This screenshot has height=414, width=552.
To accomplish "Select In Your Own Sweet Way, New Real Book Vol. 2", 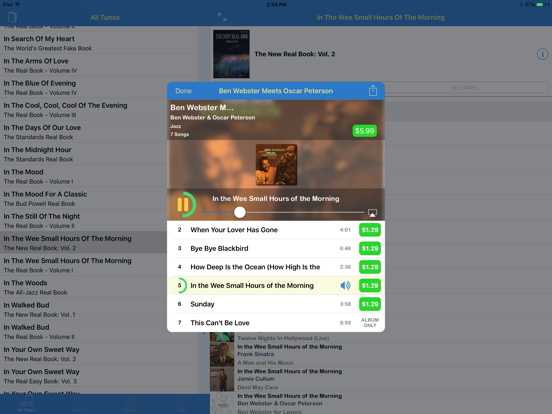I will (x=99, y=354).
